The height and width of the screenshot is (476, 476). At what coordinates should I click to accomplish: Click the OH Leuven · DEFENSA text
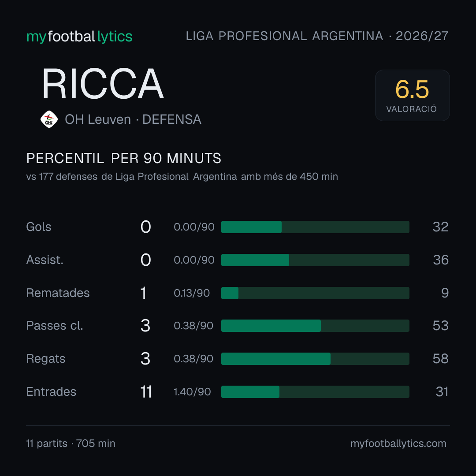[x=133, y=119]
